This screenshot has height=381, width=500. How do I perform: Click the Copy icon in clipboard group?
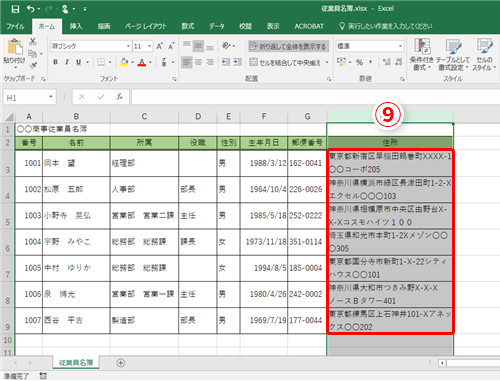[32, 54]
